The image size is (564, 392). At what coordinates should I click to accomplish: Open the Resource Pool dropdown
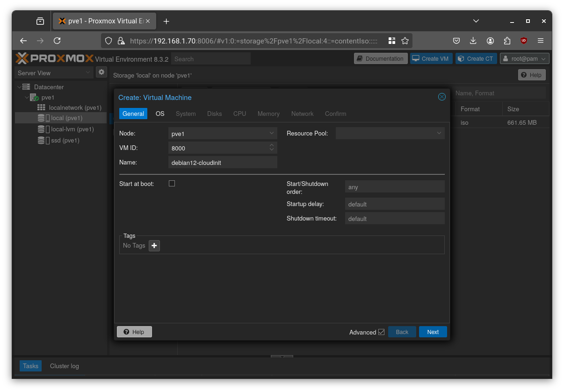point(439,133)
